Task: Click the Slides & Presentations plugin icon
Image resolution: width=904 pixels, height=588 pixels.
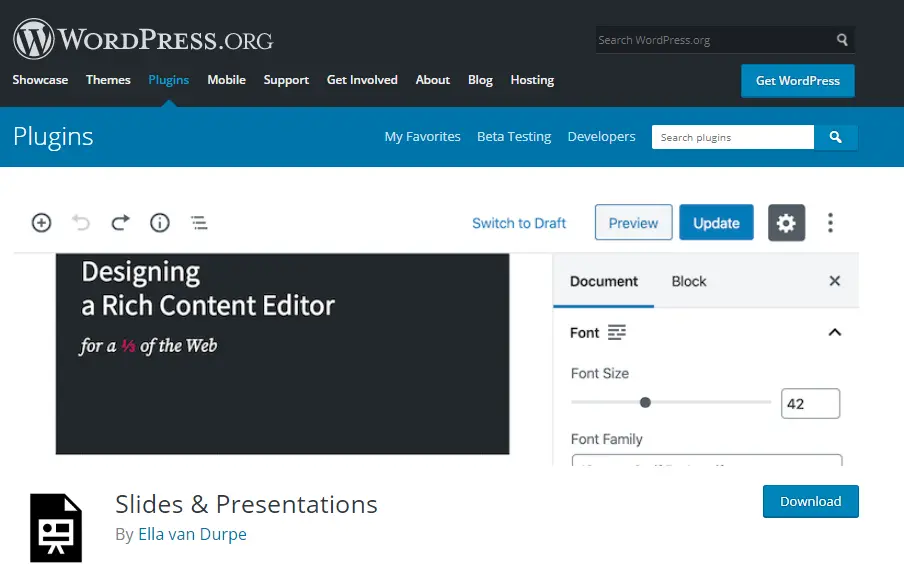Action: click(56, 527)
